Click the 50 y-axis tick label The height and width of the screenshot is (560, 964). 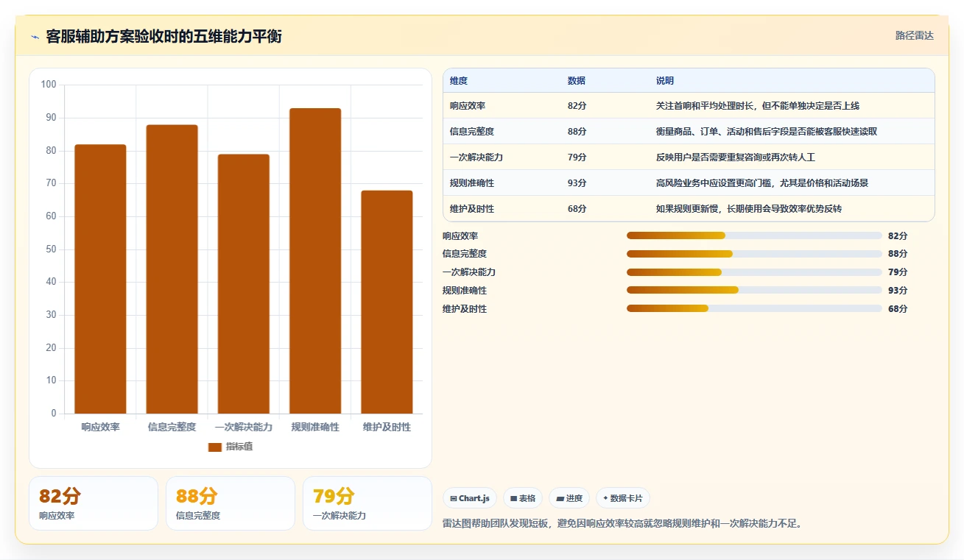point(51,249)
